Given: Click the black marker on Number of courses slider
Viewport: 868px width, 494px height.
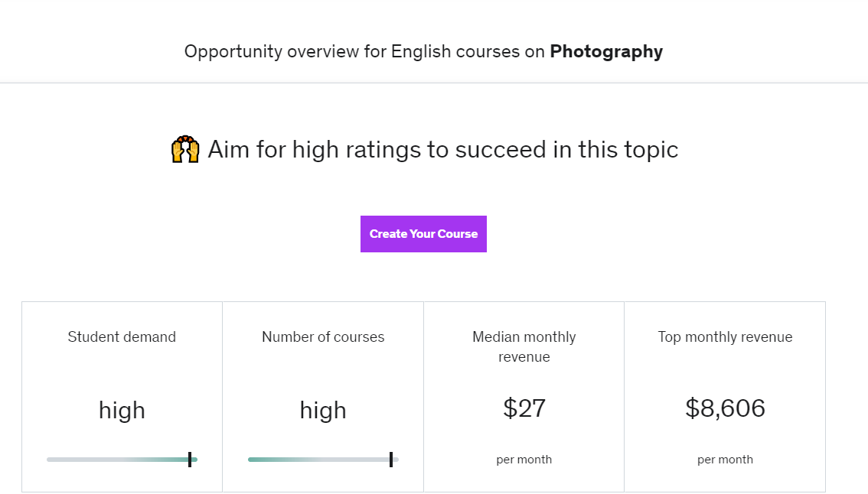Looking at the screenshot, I should tap(391, 459).
